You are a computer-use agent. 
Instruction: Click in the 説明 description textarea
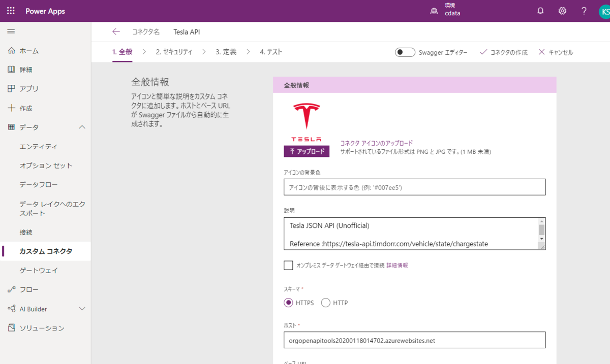coord(410,234)
